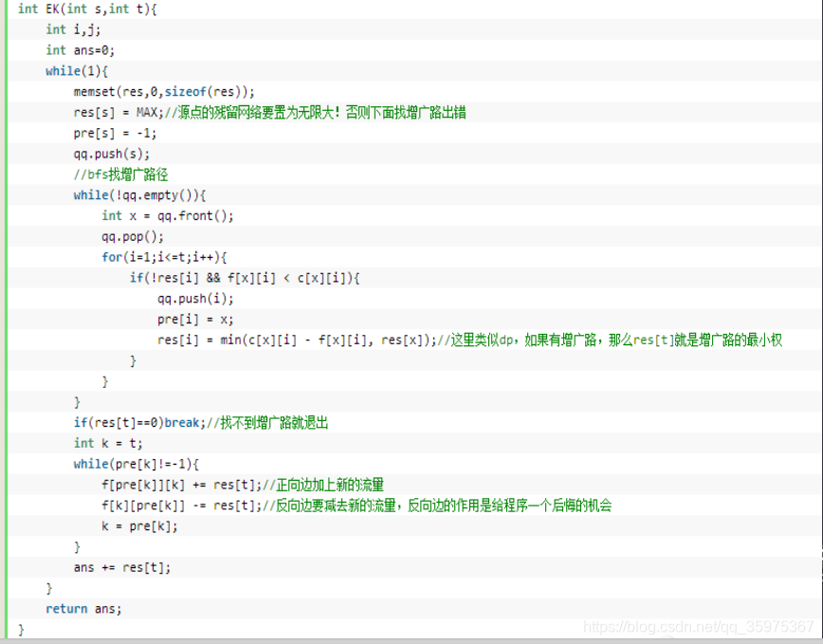Click 'memset(res,0,sizeof(res));' line
Viewport: 823px width, 644px height.
pos(164,92)
